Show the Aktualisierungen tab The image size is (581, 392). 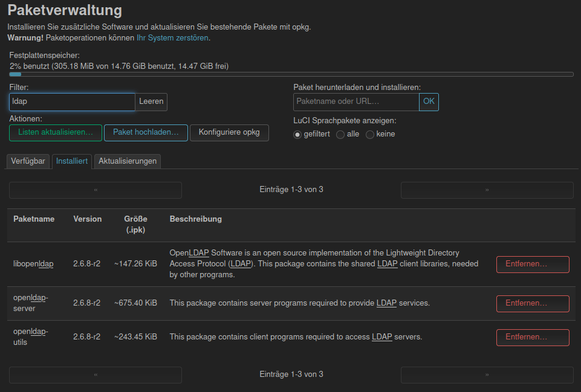(x=128, y=161)
